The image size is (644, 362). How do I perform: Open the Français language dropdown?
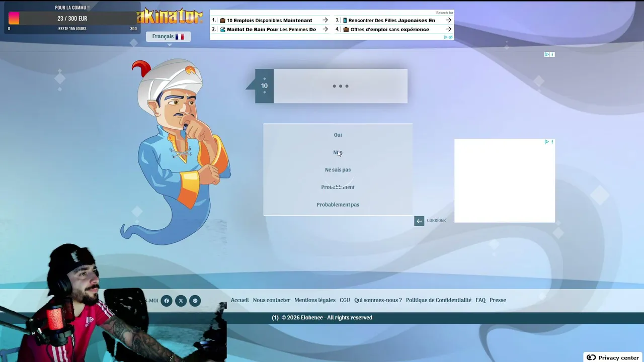click(x=168, y=37)
